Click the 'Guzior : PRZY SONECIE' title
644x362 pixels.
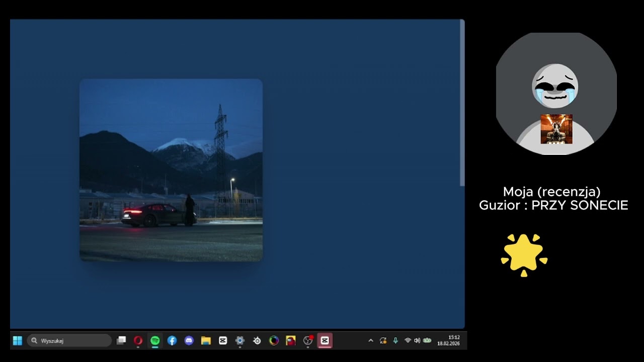point(553,205)
